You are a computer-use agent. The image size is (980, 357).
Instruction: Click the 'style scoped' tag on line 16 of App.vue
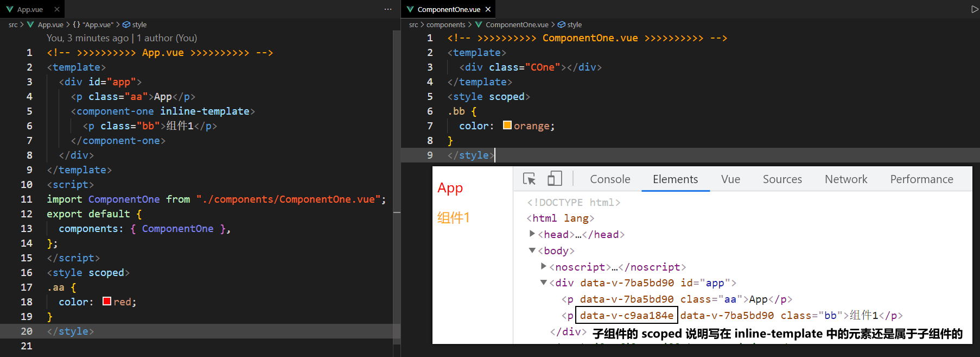pos(88,272)
